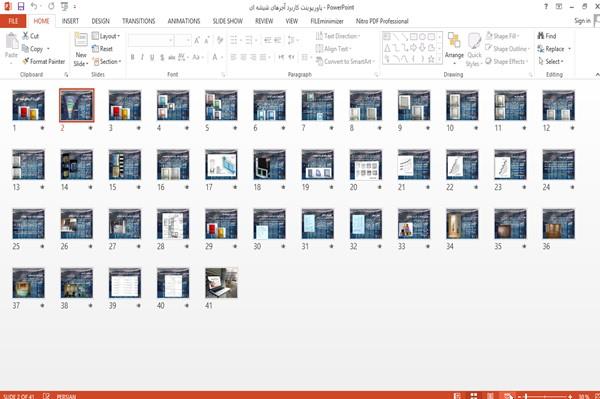
Task: Click the Reset slide button
Action: 102,49
